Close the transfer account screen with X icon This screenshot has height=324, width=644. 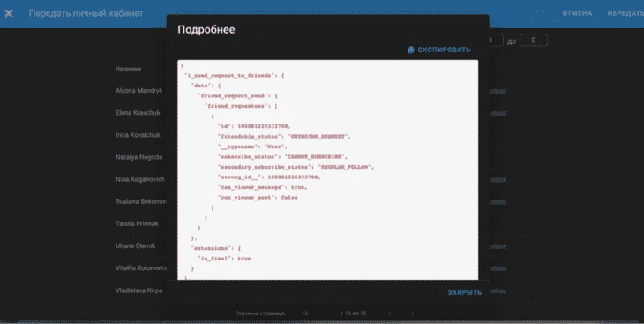click(x=9, y=13)
